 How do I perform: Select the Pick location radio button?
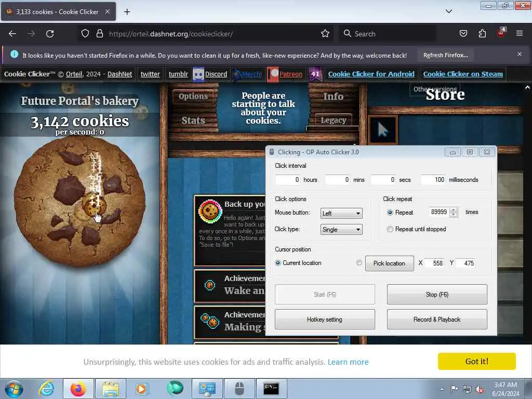(x=359, y=262)
